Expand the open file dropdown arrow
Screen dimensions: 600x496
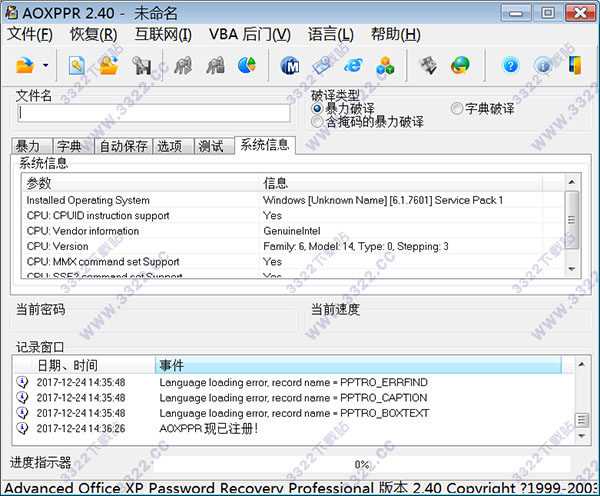[46, 65]
